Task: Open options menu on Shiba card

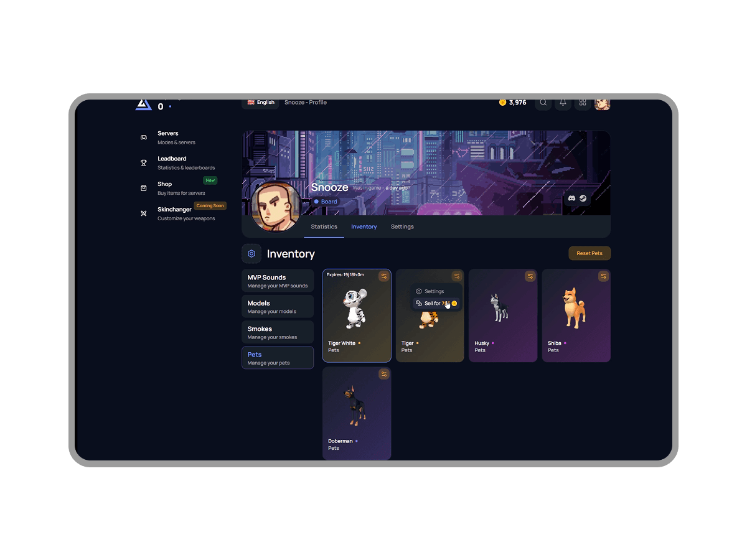Action: click(x=603, y=276)
